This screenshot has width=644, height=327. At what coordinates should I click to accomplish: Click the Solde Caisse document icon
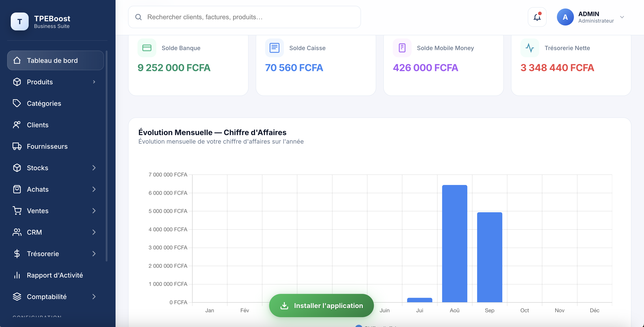(x=274, y=48)
